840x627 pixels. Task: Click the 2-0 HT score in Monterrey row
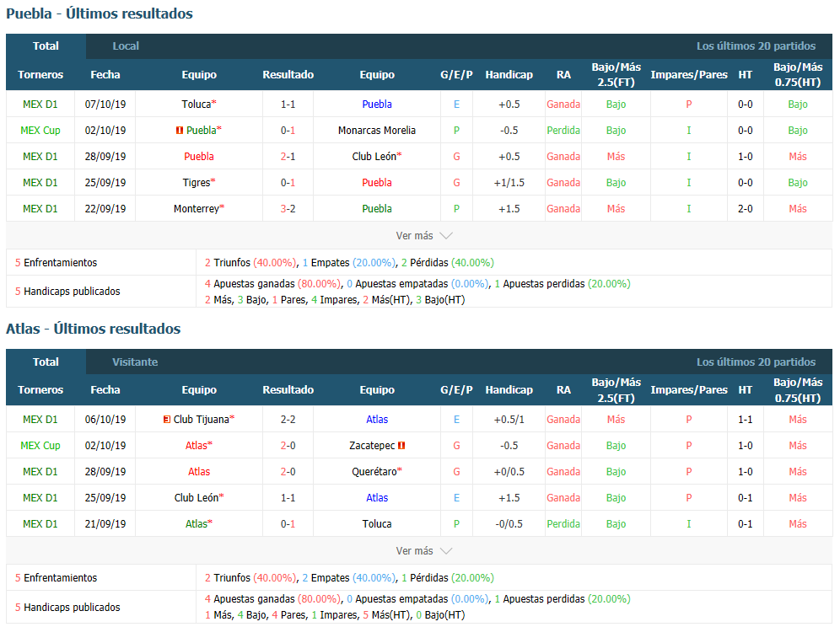[746, 209]
